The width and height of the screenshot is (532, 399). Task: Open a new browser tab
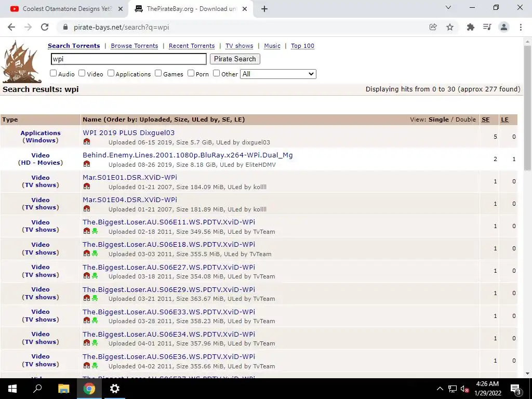264,9
